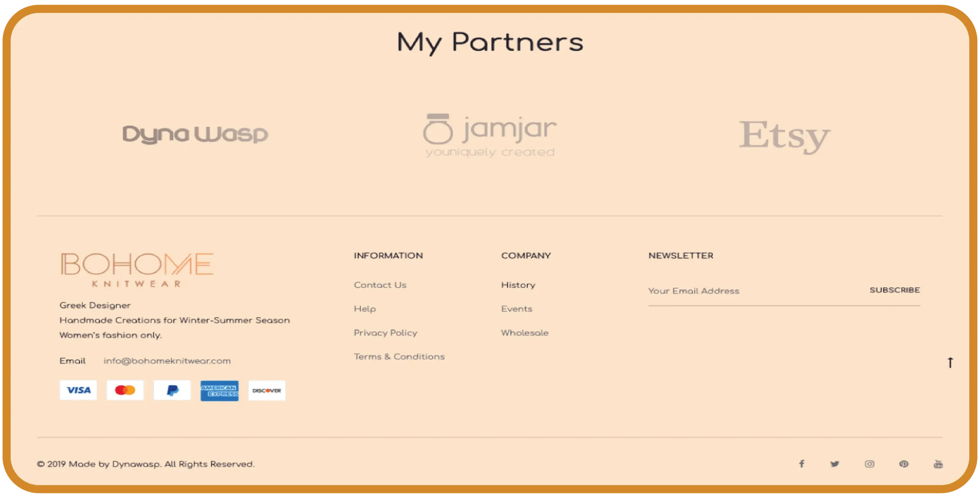Screen dimensions: 980x498
Task: Open the Facebook social icon
Action: pos(802,464)
